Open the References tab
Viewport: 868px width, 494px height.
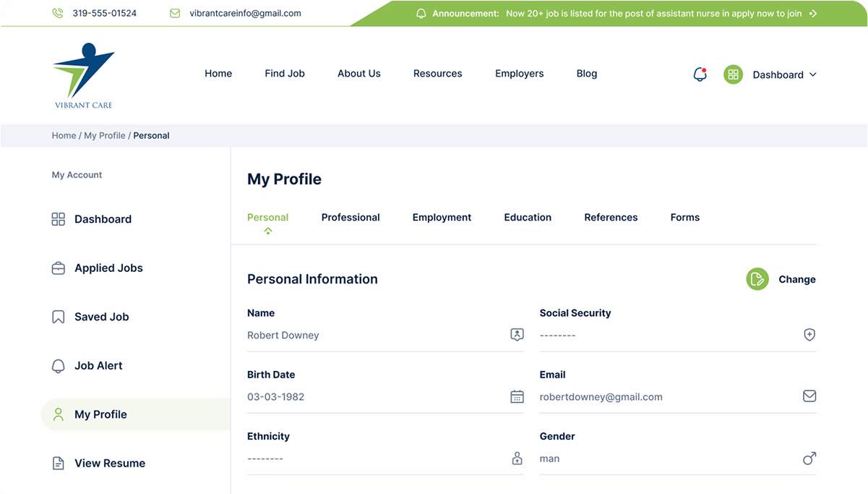coord(611,217)
